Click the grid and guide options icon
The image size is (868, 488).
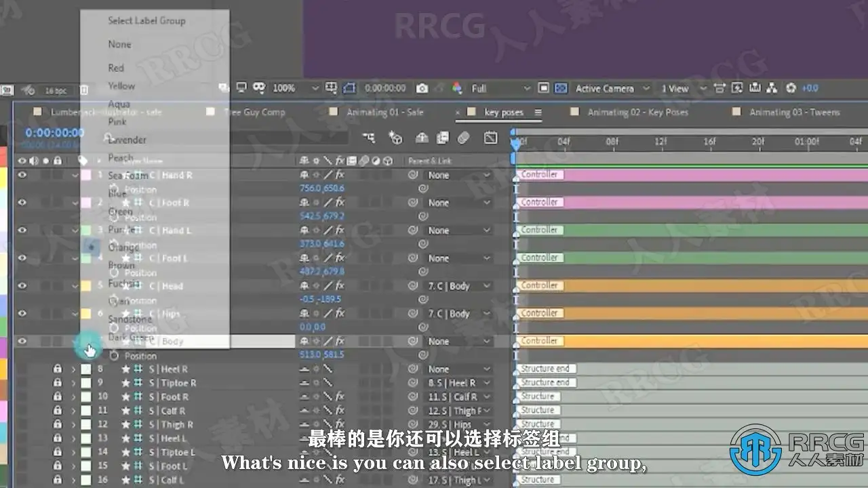(x=332, y=88)
